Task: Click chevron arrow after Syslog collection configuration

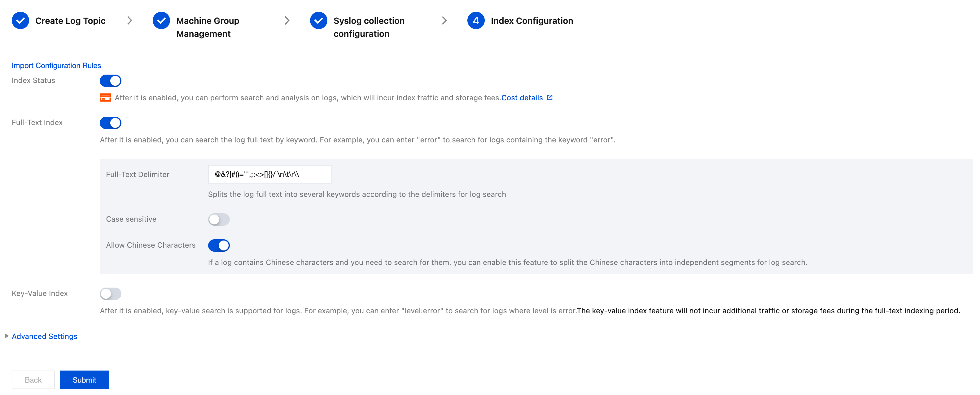Action: point(444,20)
